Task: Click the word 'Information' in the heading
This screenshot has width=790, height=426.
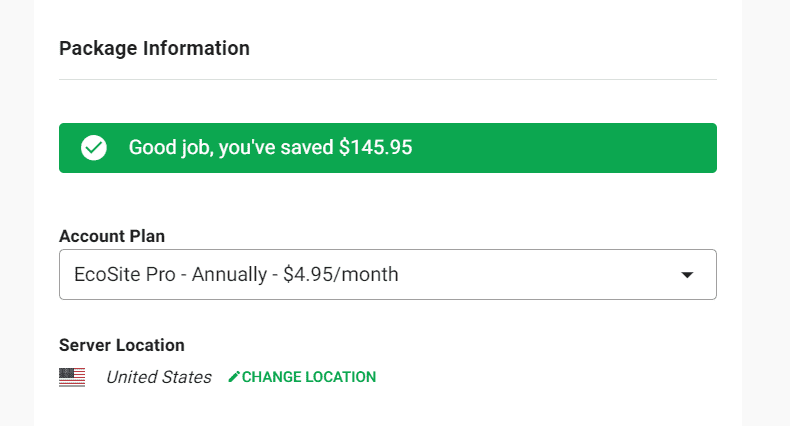Action: tap(196, 48)
